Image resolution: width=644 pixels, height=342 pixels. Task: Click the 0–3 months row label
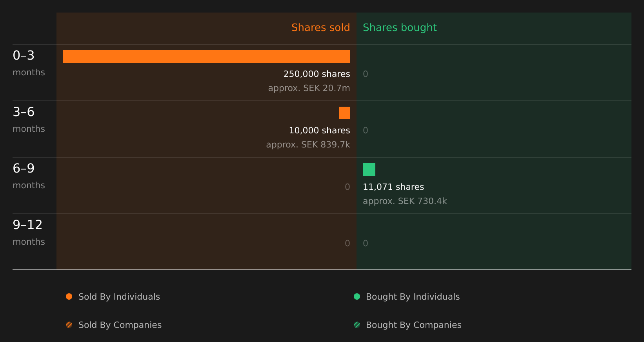coord(29,63)
